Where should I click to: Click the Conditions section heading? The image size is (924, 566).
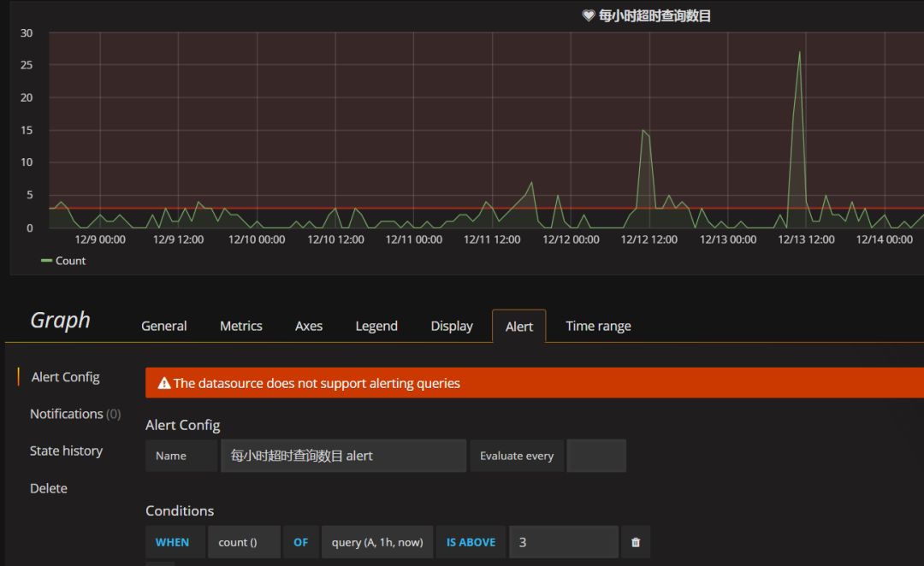click(180, 510)
